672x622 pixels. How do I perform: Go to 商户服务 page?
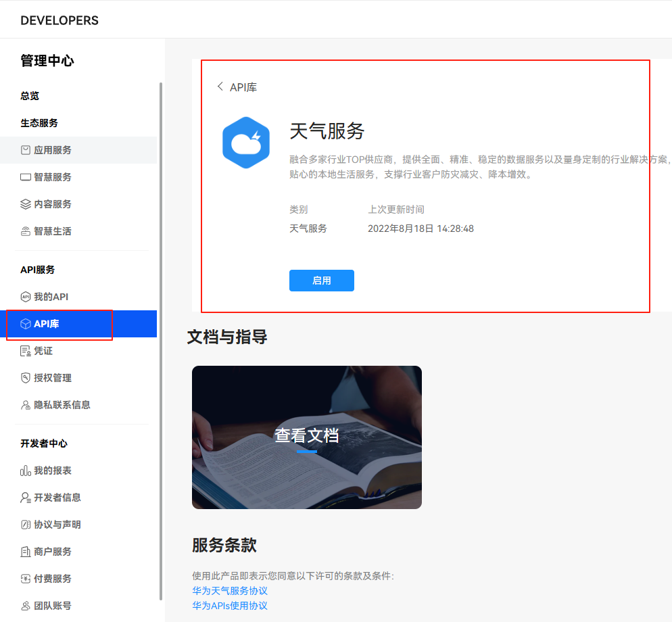click(78, 552)
